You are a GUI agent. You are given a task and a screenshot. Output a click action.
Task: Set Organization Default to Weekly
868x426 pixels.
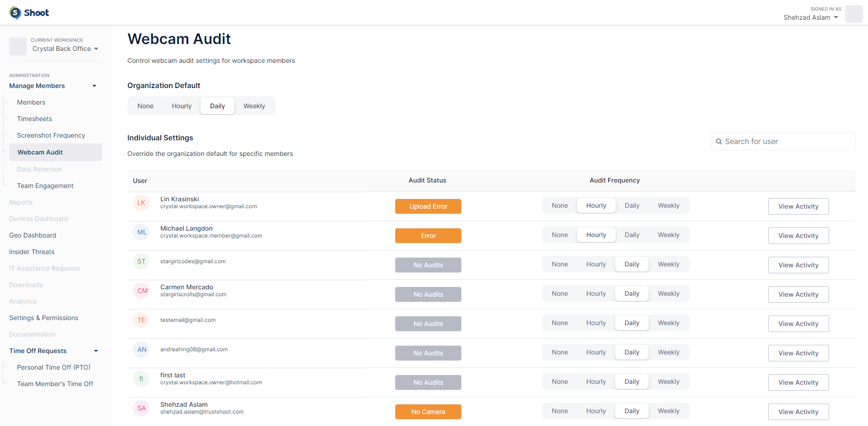coord(254,106)
